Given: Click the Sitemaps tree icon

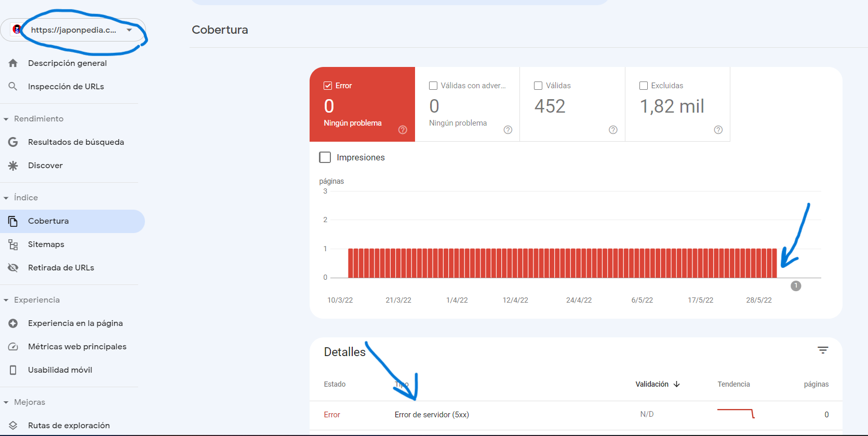Looking at the screenshot, I should pos(13,244).
